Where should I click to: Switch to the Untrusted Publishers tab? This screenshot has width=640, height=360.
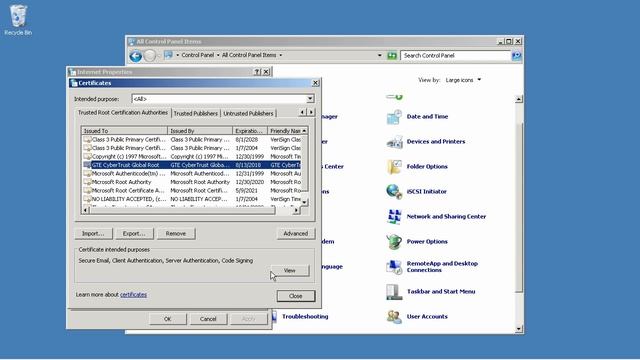248,113
